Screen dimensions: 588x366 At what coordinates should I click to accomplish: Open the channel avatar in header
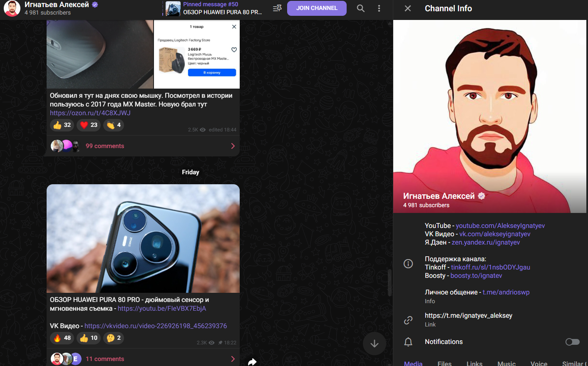pos(12,8)
